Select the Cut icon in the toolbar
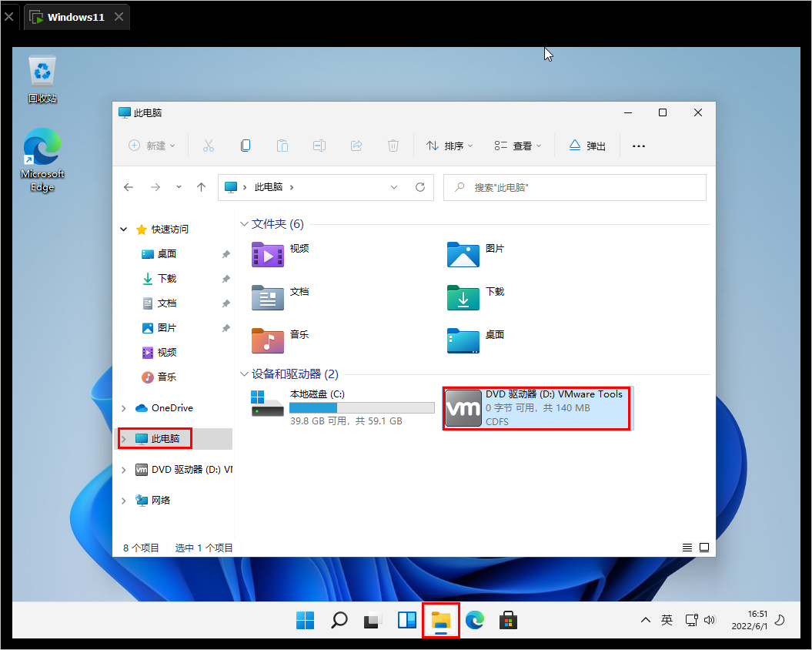The image size is (812, 650). coord(208,146)
